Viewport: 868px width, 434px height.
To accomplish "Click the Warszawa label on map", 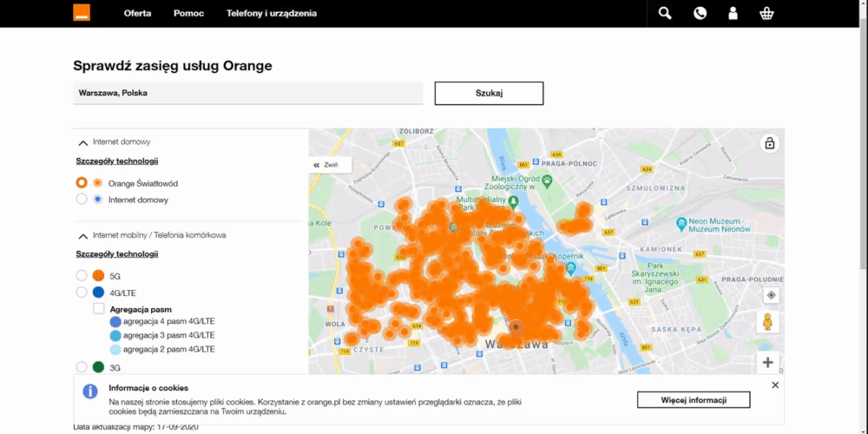I will tap(516, 345).
